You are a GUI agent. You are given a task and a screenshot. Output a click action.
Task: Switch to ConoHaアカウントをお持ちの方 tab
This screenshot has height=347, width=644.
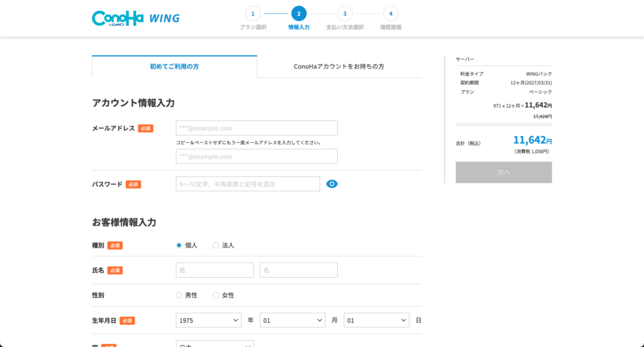(339, 66)
